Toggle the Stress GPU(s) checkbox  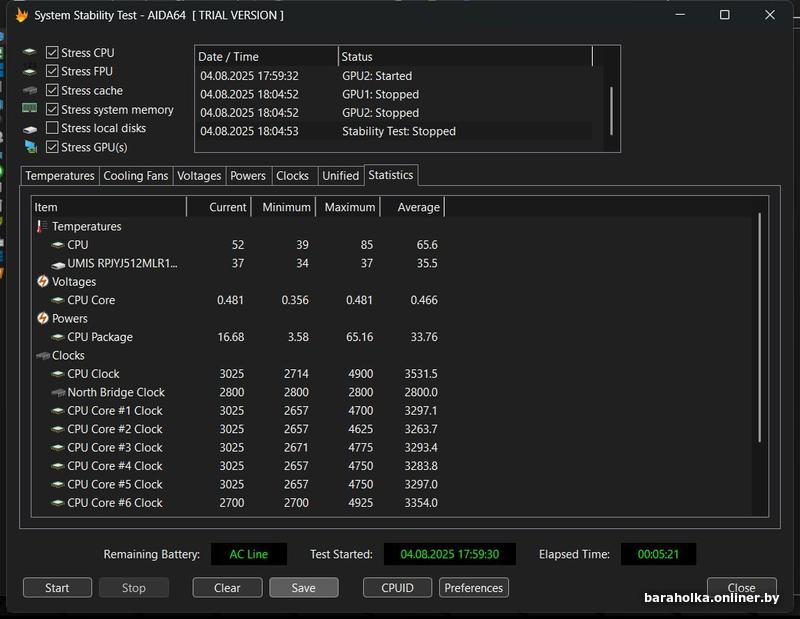pyautogui.click(x=52, y=147)
